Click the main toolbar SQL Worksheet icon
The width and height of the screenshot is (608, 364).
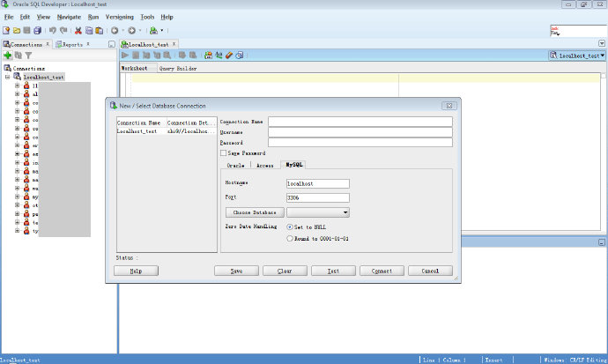[x=154, y=30]
